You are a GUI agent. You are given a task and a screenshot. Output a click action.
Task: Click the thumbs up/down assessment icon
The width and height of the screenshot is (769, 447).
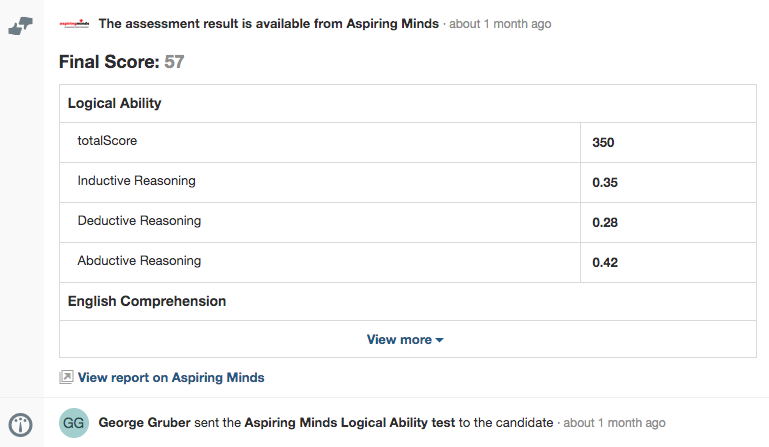click(21, 26)
